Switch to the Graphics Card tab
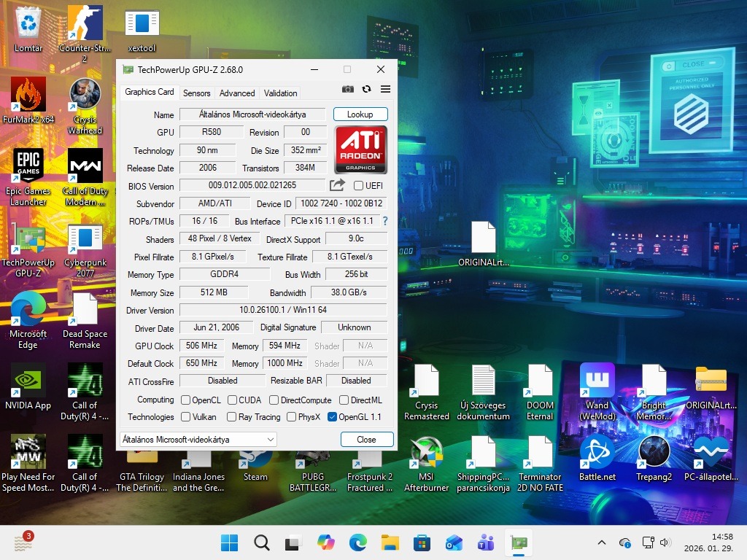The width and height of the screenshot is (747, 560). tap(149, 92)
